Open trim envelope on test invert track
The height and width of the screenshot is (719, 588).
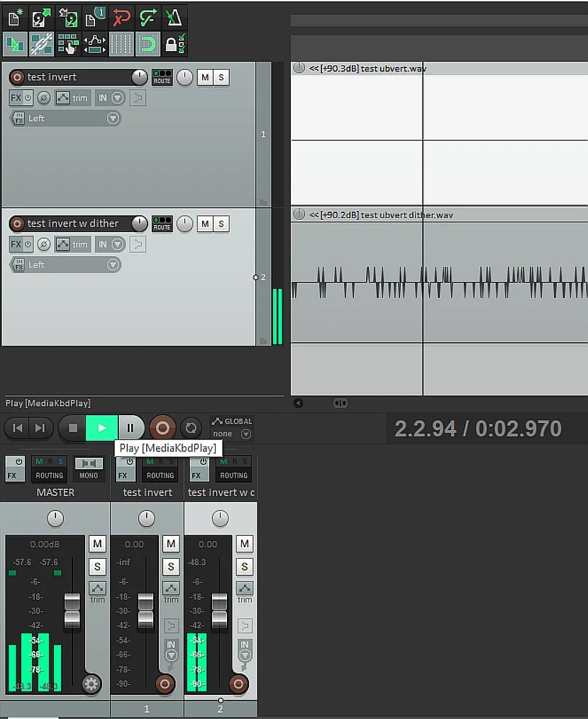click(72, 98)
